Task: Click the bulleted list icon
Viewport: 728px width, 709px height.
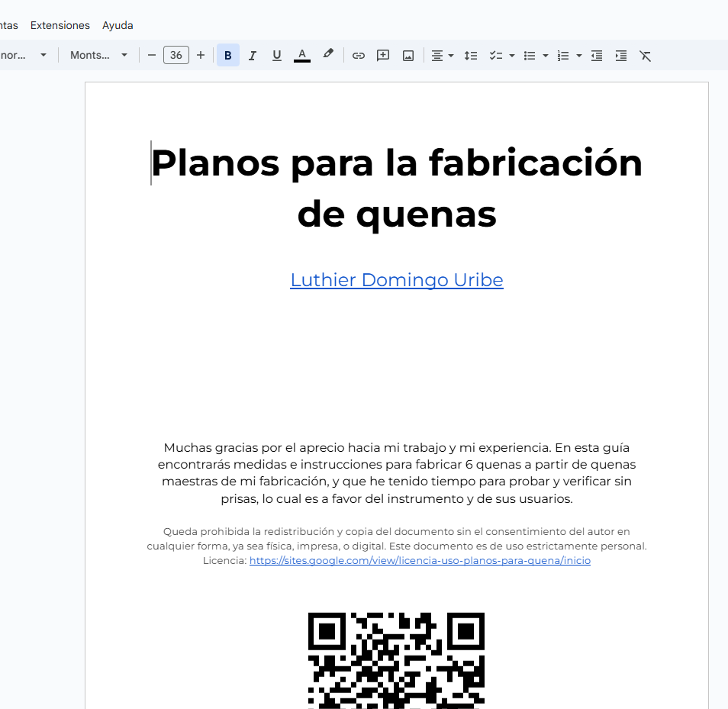Action: [x=530, y=56]
